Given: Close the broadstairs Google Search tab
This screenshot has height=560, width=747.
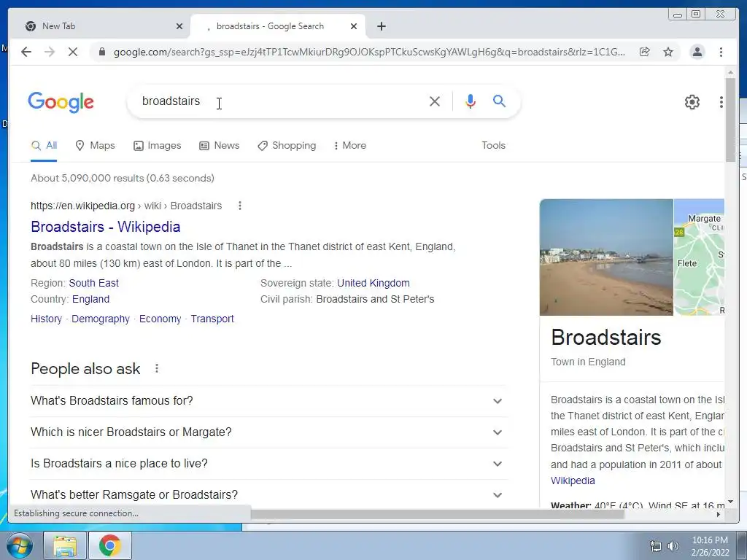Looking at the screenshot, I should point(354,26).
